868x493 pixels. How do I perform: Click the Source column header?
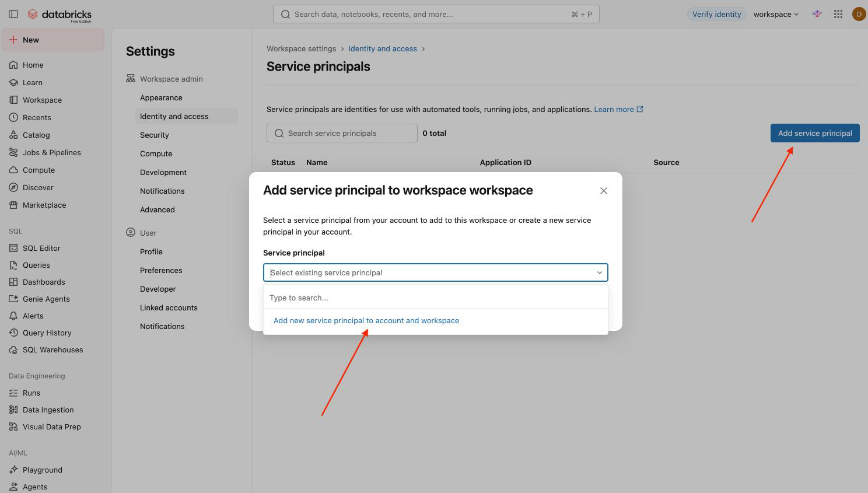[666, 162]
